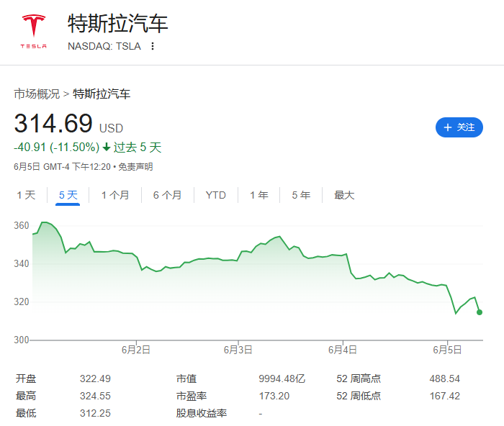This screenshot has height=426, width=504.
Task: Click the 52 周低点 value 167.42
Action: point(444,396)
